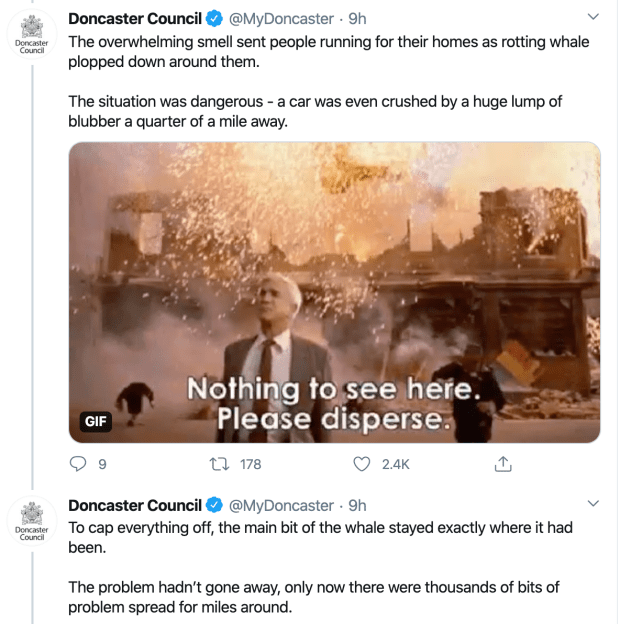This screenshot has height=624, width=620.
Task: Open the Doncaster Council avatar on first tweet
Action: pos(33,36)
